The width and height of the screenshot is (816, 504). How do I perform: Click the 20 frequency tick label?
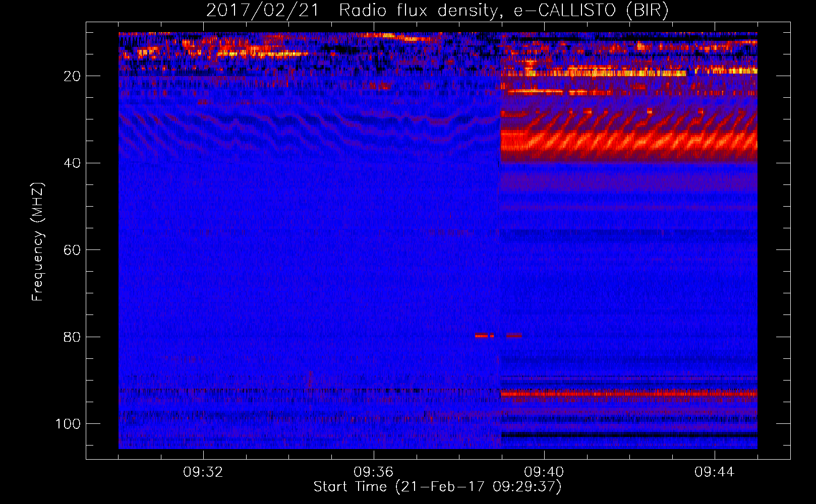click(x=73, y=76)
